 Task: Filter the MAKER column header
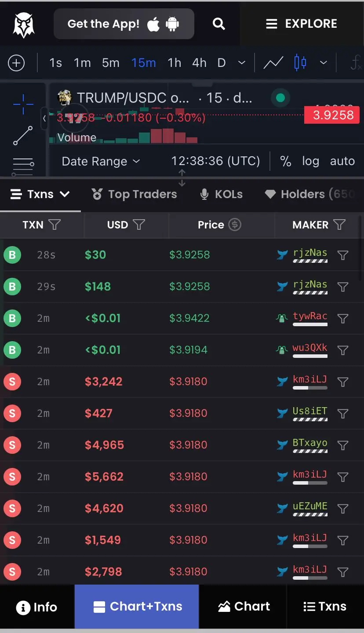(x=339, y=225)
